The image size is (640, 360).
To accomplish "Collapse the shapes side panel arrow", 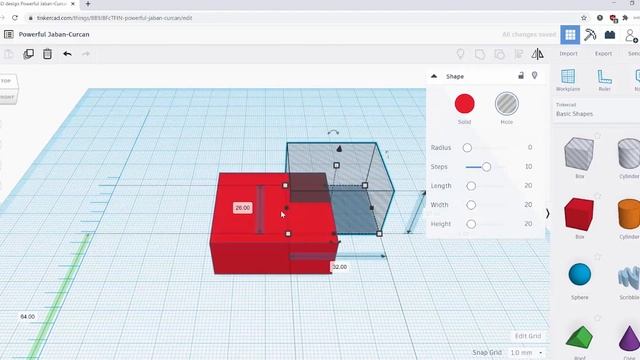I will coord(547,213).
